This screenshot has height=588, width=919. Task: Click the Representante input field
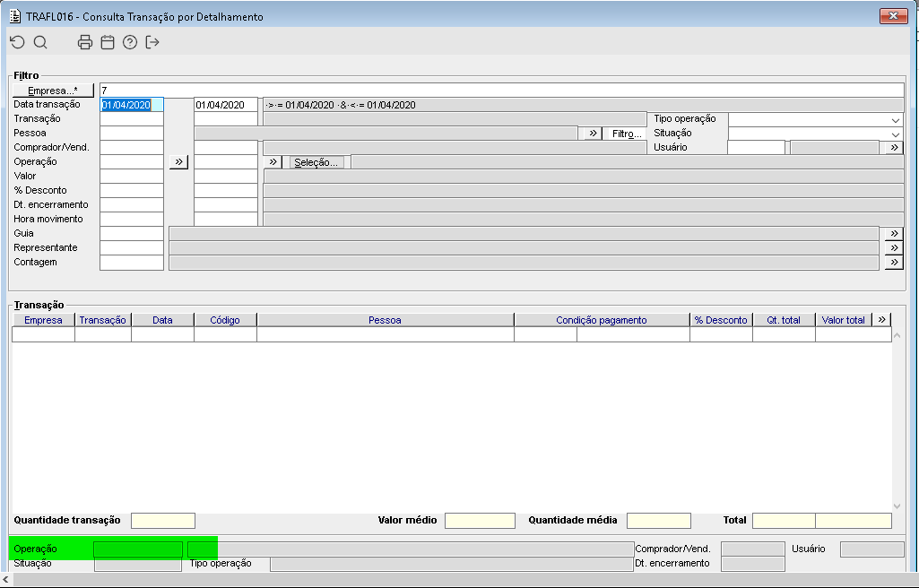132,247
